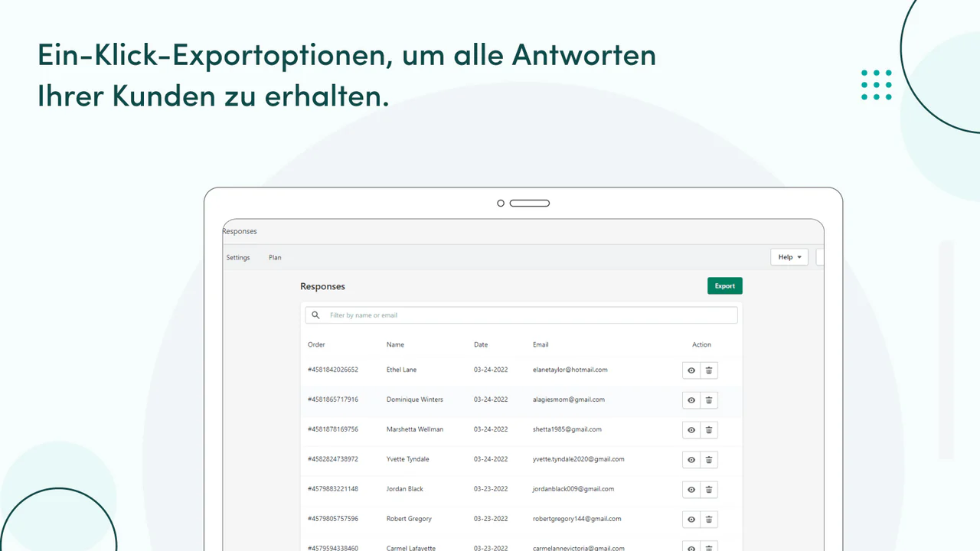Focus the filter by name or email field
Image resolution: width=980 pixels, height=551 pixels.
point(521,315)
